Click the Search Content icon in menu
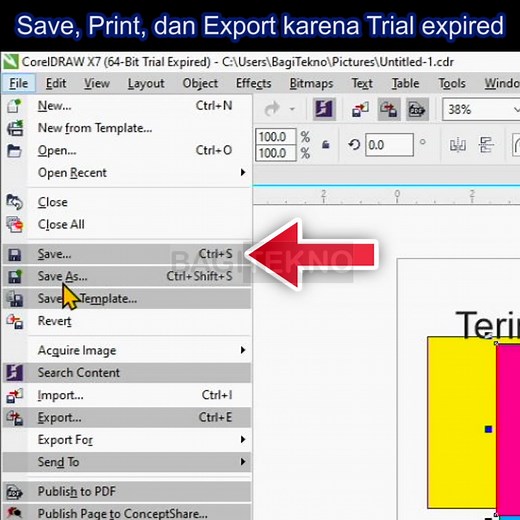 [x=14, y=373]
